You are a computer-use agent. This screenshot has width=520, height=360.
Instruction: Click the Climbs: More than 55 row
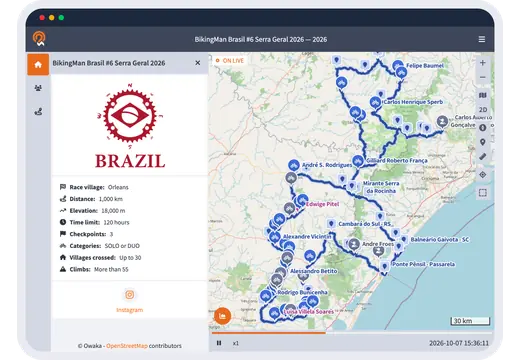94,269
